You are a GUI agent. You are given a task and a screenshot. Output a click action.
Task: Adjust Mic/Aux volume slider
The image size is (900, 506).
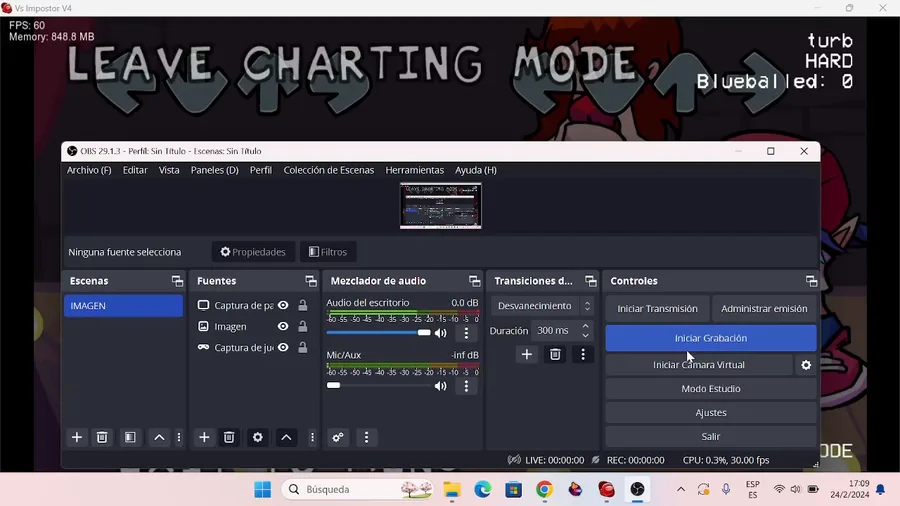point(378,386)
